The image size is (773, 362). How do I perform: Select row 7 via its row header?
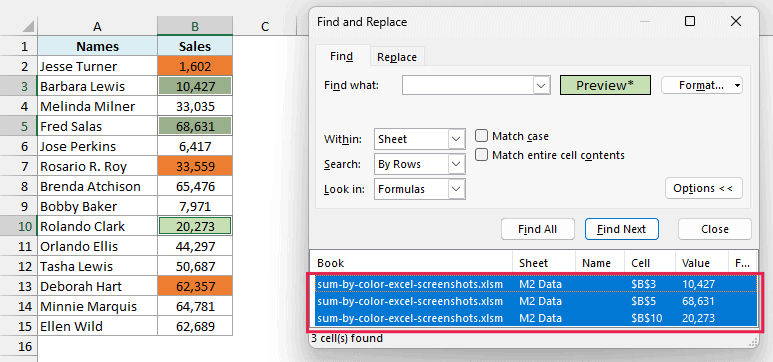point(19,166)
